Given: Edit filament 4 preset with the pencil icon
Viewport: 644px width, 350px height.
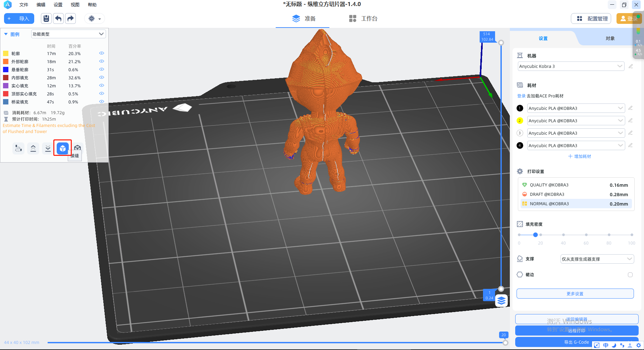Looking at the screenshot, I should coord(631,145).
